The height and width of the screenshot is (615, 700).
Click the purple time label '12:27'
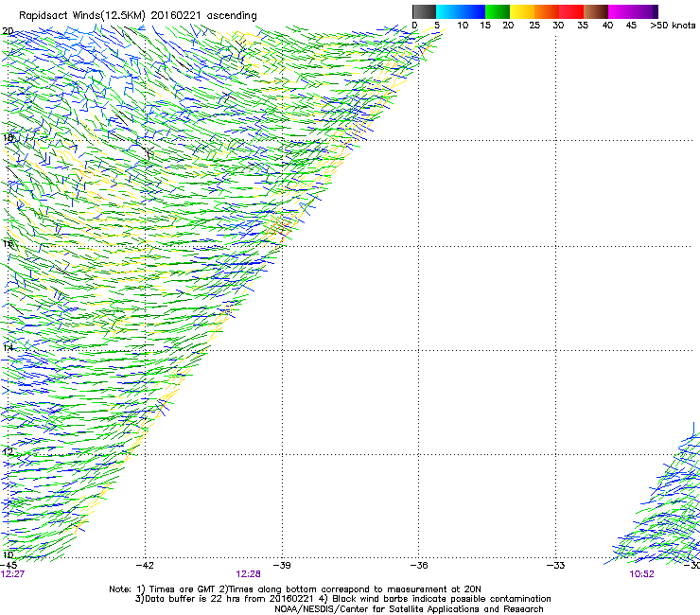(12, 574)
